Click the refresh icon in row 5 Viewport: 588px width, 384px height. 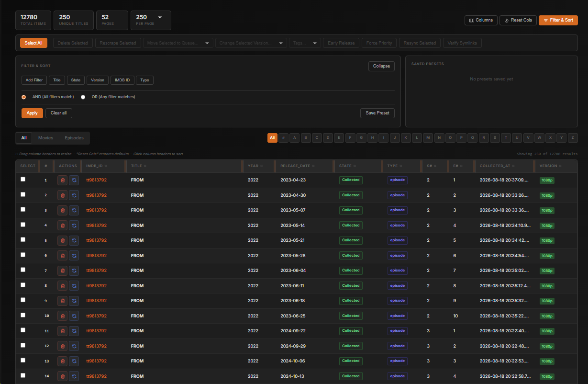pyautogui.click(x=74, y=240)
